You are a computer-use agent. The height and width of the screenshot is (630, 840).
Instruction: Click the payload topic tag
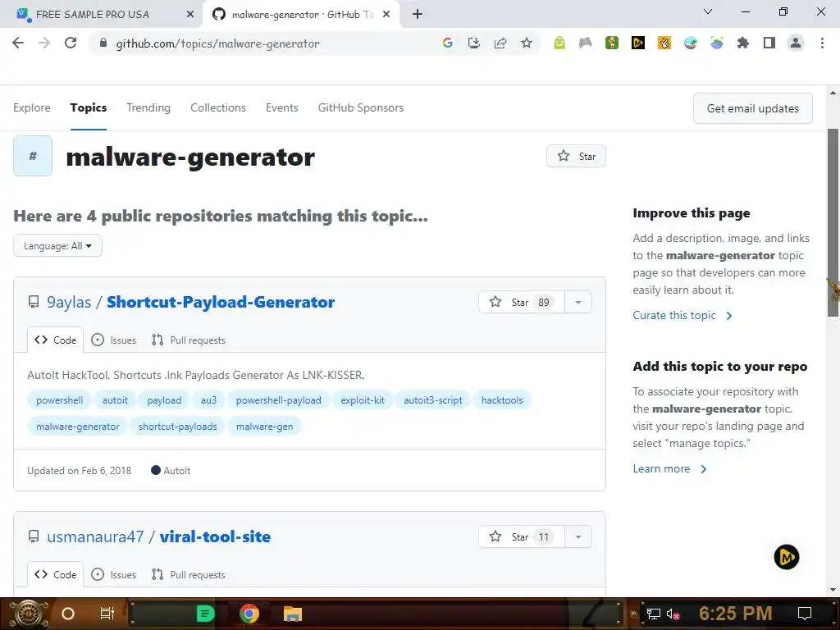[164, 400]
